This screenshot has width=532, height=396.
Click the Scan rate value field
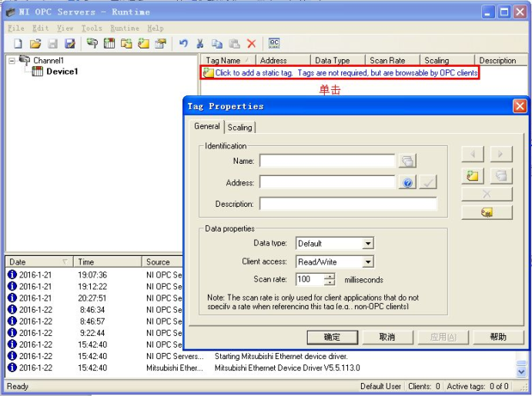(x=309, y=279)
